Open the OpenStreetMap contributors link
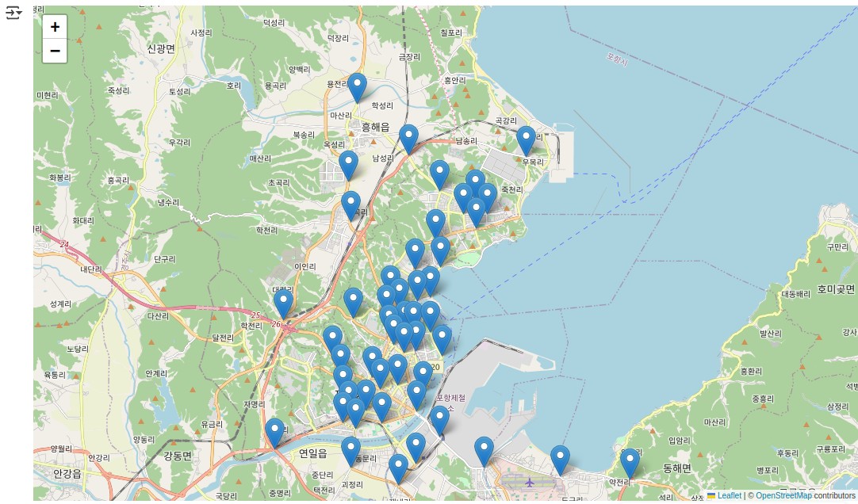The height and width of the screenshot is (504, 858). pyautogui.click(x=783, y=496)
